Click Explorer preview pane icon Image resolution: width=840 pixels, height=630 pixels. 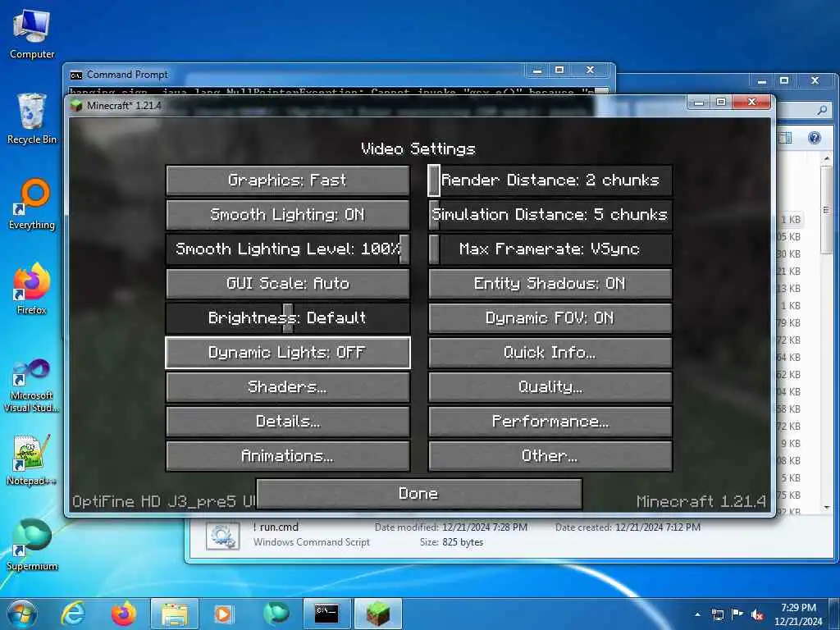tap(785, 138)
